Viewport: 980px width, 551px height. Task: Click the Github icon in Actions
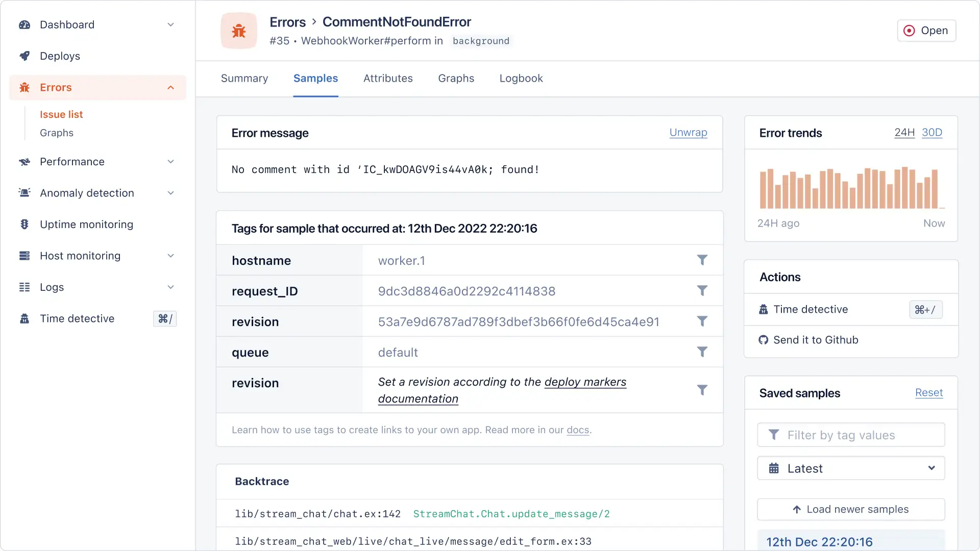click(764, 340)
